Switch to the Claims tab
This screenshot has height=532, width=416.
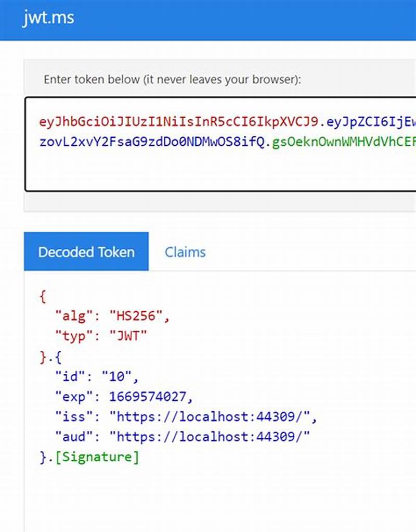click(185, 252)
